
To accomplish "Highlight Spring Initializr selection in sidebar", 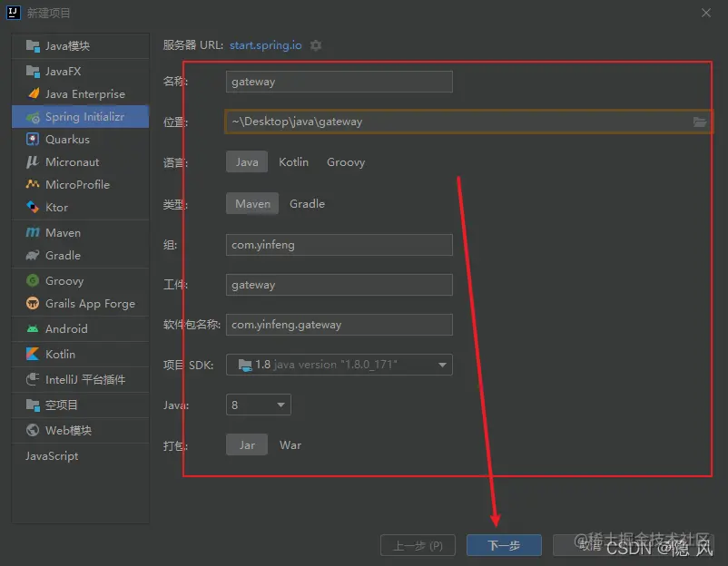I will click(x=84, y=116).
